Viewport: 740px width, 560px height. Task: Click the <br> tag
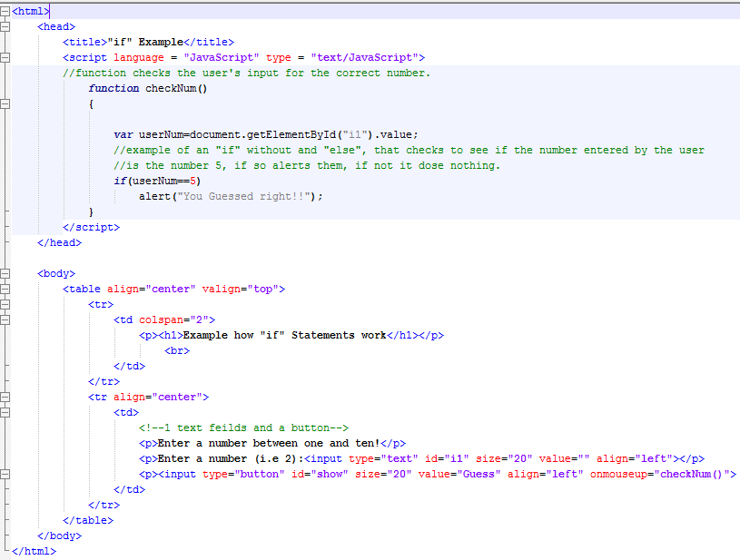pyautogui.click(x=177, y=350)
